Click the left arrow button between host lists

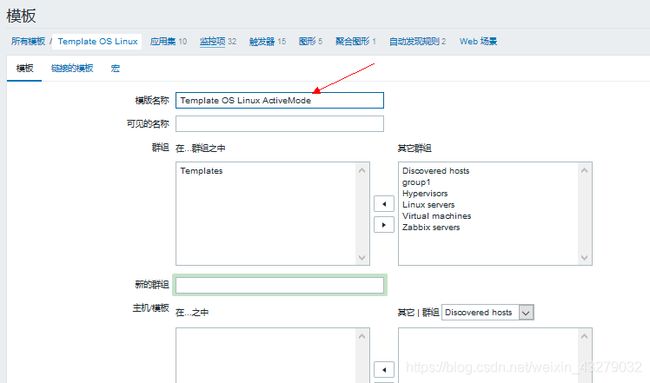pos(384,369)
